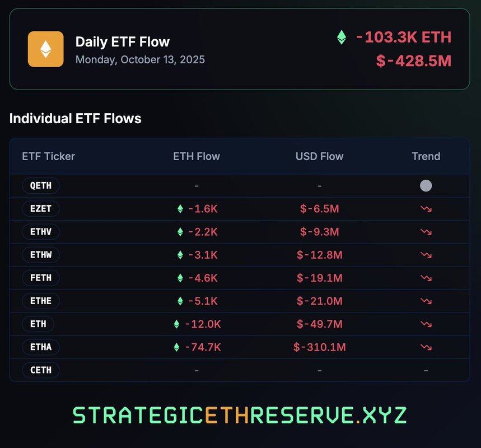This screenshot has height=448, width=481.
Task: Click the $-310.1M USD flow value
Action: [x=319, y=347]
